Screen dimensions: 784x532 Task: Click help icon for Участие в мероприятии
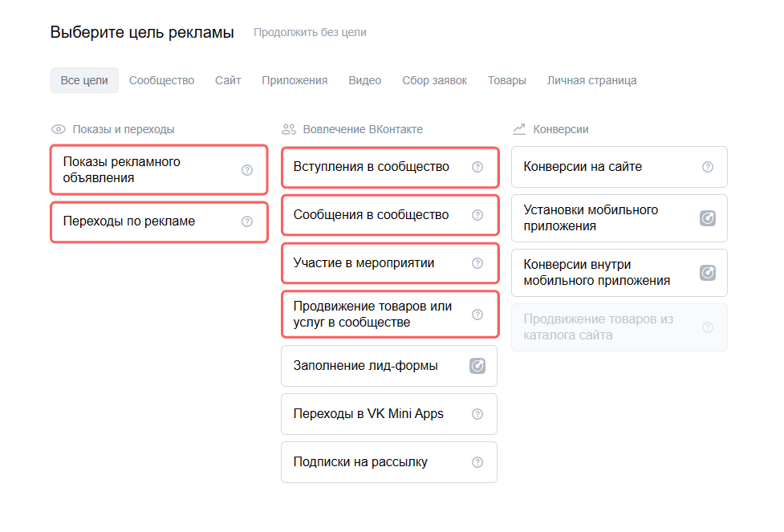[477, 263]
